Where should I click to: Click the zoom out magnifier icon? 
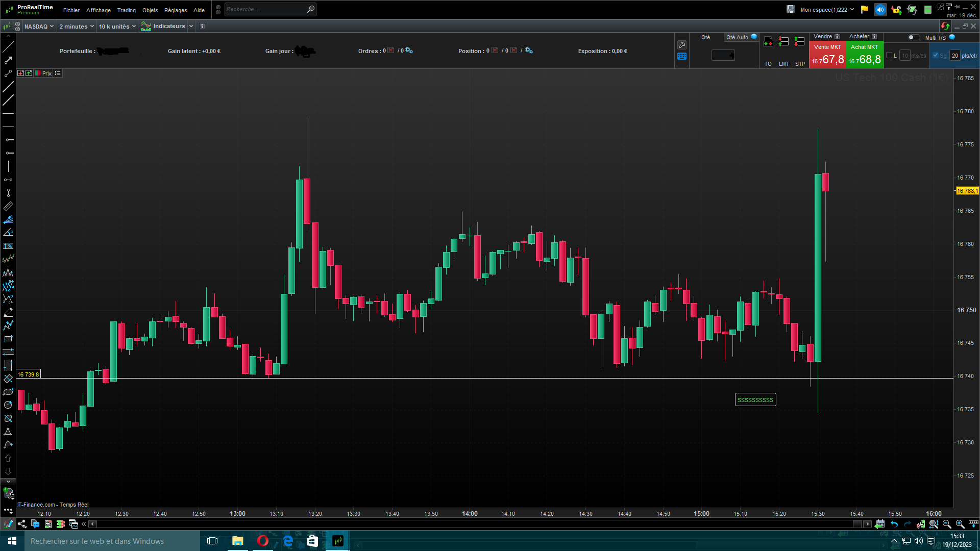click(947, 524)
